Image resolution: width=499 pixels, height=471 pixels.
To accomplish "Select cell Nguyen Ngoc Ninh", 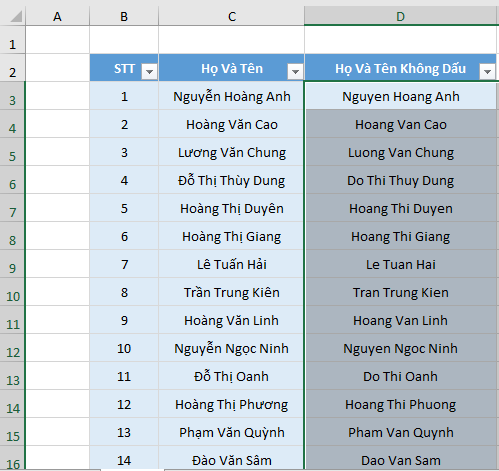I will coord(401,348).
